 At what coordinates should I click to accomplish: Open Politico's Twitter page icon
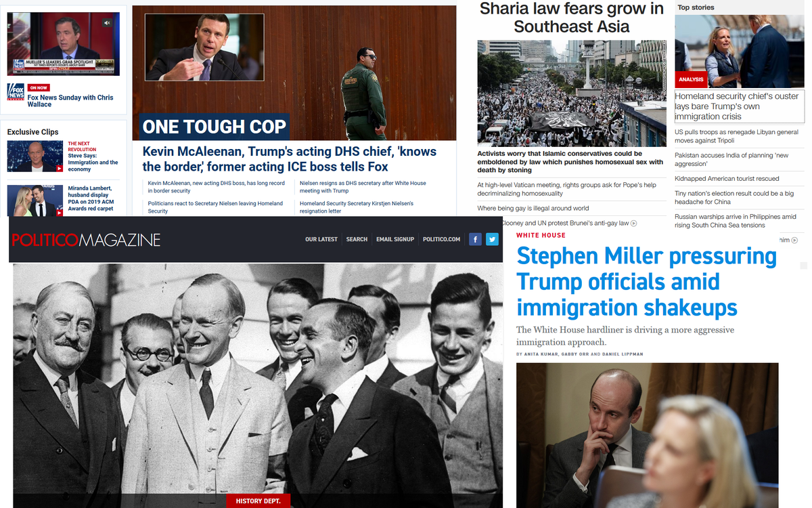[492, 239]
